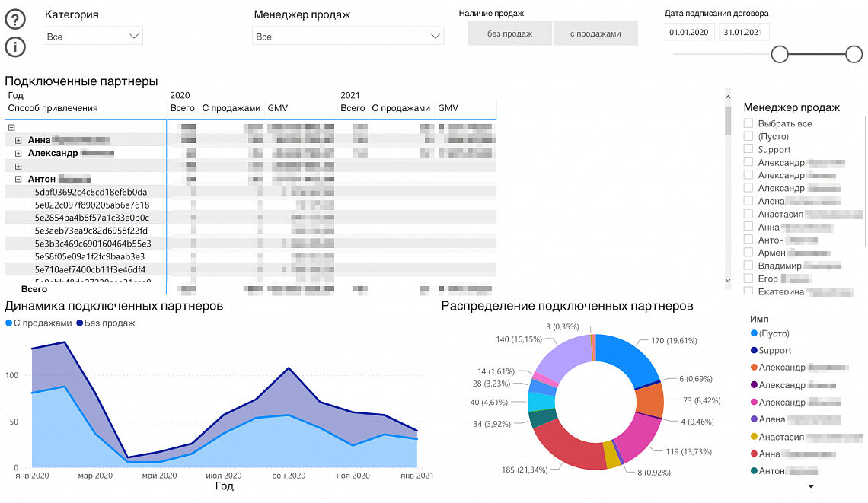This screenshot has width=868, height=503.
Task: Click the info icon below help
Action: pyautogui.click(x=15, y=47)
